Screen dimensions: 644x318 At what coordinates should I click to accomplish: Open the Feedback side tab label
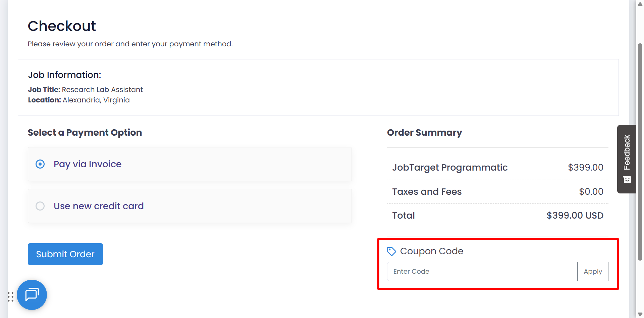click(627, 152)
